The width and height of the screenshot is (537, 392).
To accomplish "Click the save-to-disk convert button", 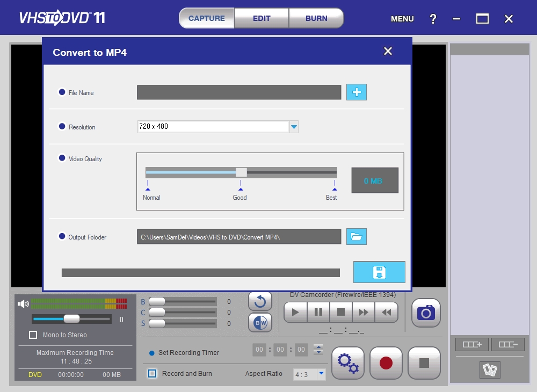I will [379, 272].
